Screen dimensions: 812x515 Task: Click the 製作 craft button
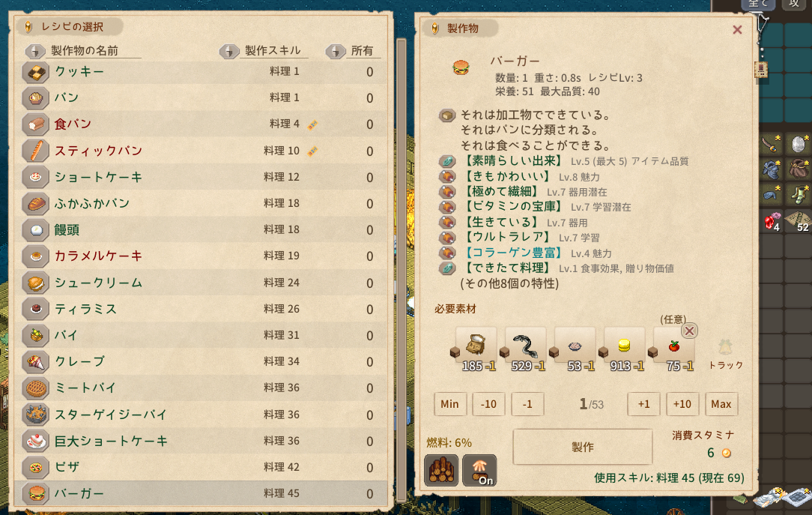[x=583, y=447]
